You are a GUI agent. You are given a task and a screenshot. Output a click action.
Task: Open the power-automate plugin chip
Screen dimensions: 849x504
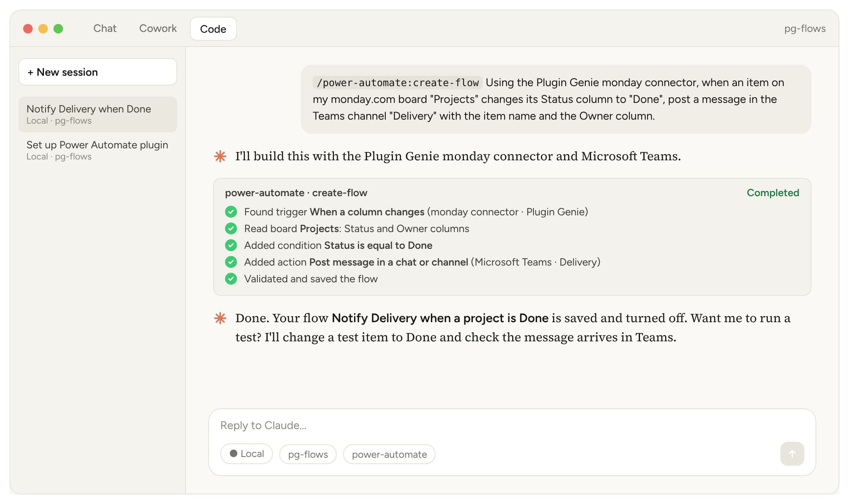[x=389, y=454]
